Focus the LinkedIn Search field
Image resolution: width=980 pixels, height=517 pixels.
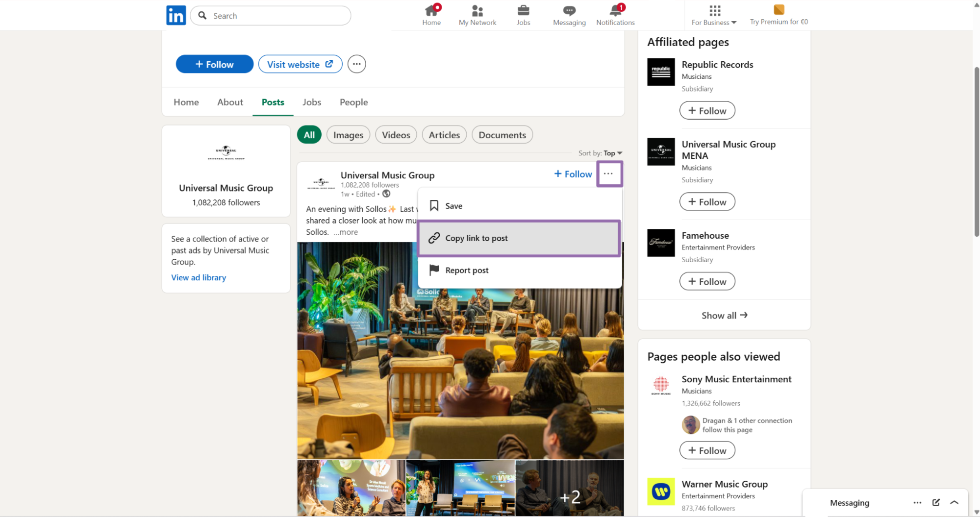(x=271, y=16)
